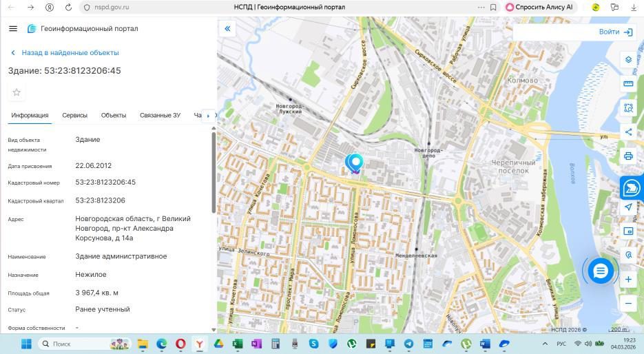The height and width of the screenshot is (354, 644).
Task: Show more tabs with the right arrow
Action: click(208, 116)
